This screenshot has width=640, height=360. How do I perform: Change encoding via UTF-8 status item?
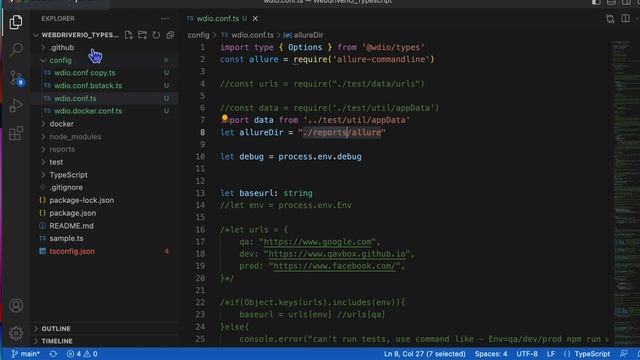tap(527, 354)
